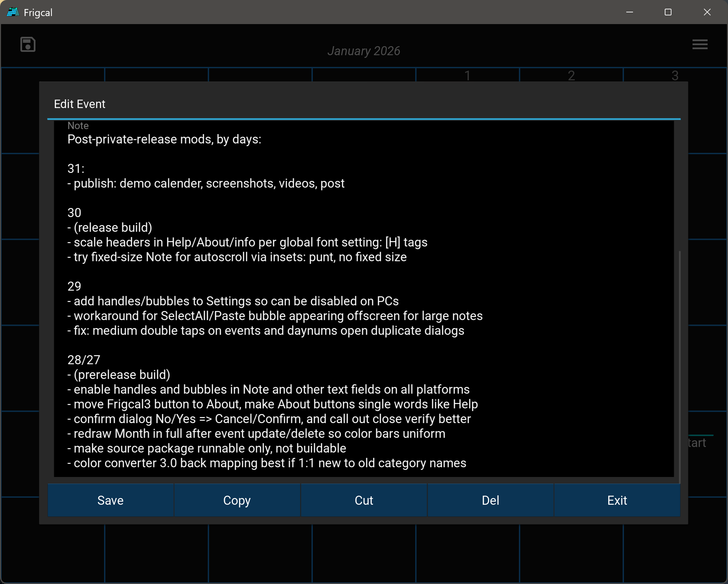Click the Edit Event dialog title
Screen dimensions: 728x584
click(x=80, y=104)
